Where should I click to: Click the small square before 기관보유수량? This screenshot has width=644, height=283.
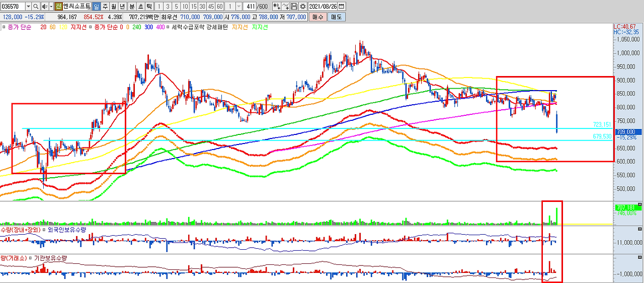[x=30, y=258]
